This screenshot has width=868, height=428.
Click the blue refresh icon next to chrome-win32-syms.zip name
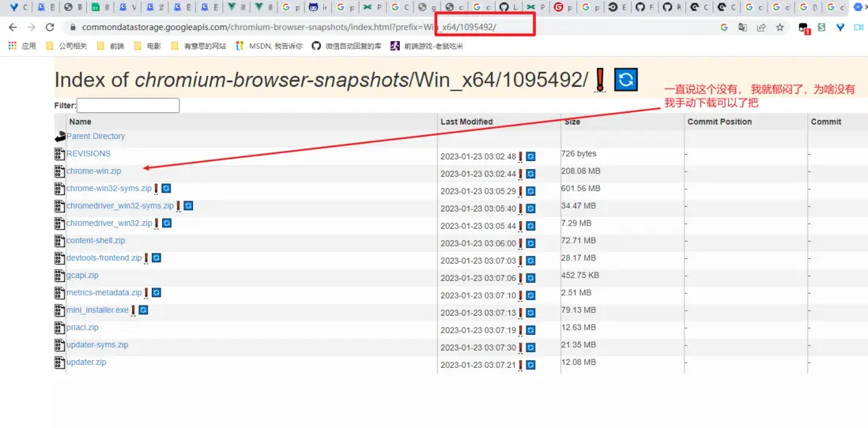point(166,188)
